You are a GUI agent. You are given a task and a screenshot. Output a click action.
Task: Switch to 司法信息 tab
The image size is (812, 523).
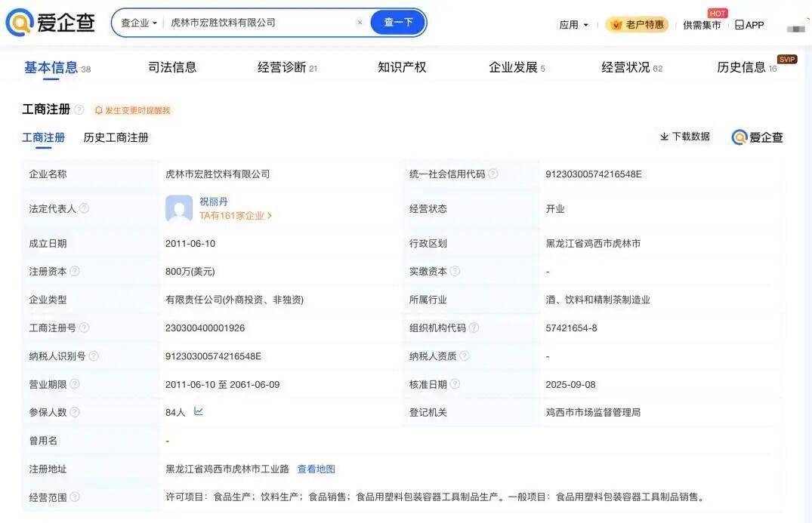[172, 67]
